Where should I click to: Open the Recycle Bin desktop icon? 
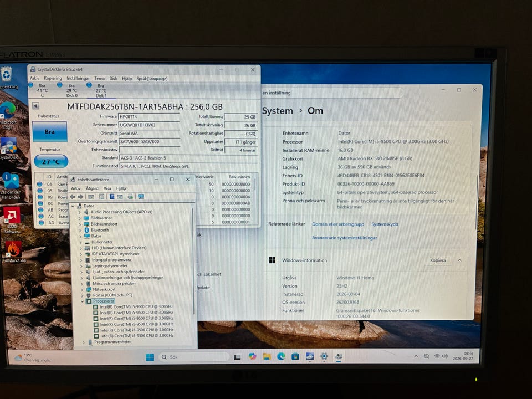[7, 78]
